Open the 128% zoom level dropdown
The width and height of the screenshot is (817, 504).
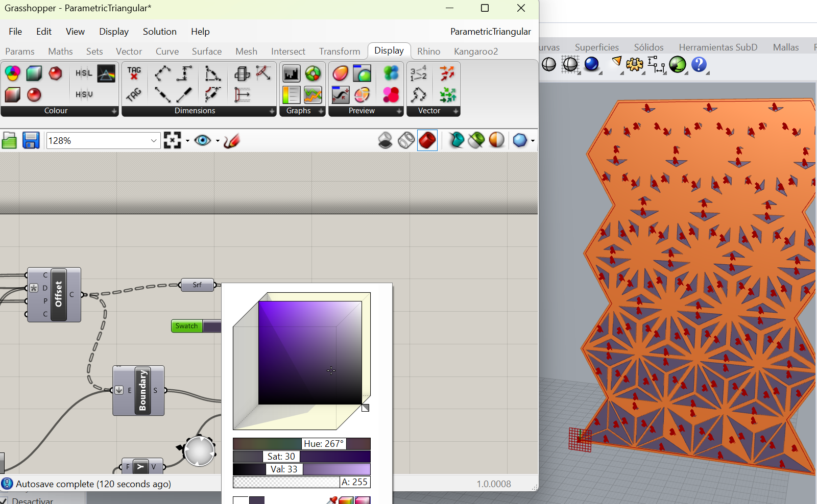(x=154, y=141)
